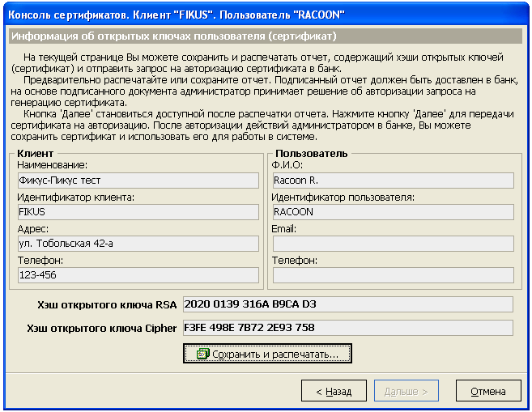Screen dimensions: 532x412
Task: Click the Дальше button
Action: 406,391
